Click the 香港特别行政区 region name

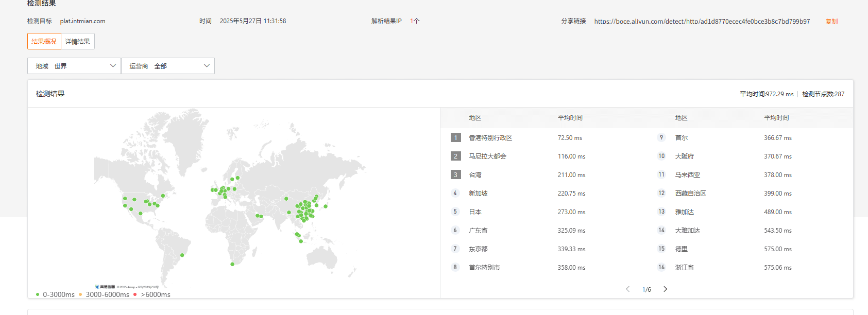490,138
